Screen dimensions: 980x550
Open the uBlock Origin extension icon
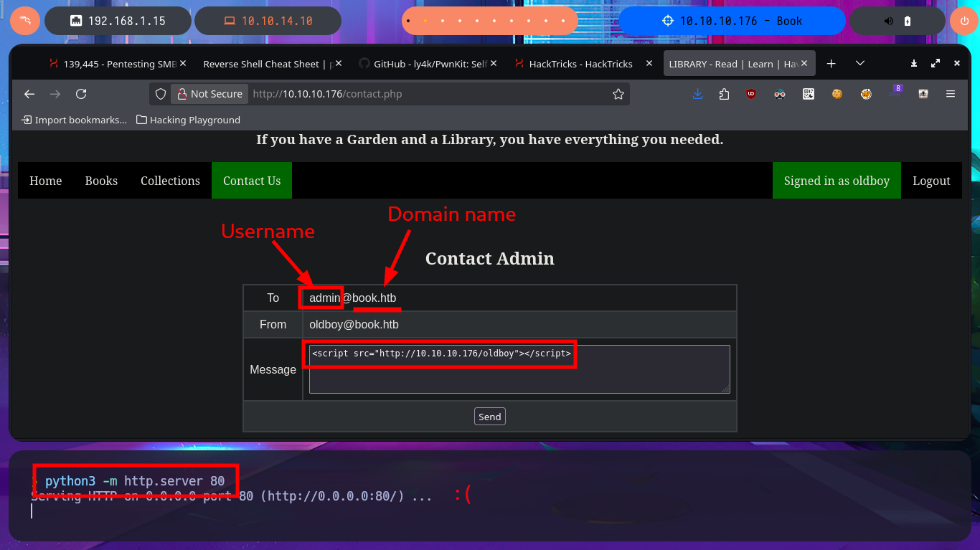[x=751, y=94]
